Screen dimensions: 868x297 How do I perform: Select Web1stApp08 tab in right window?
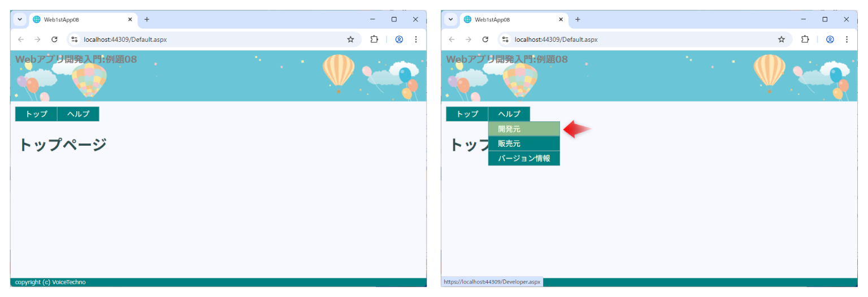coord(514,19)
